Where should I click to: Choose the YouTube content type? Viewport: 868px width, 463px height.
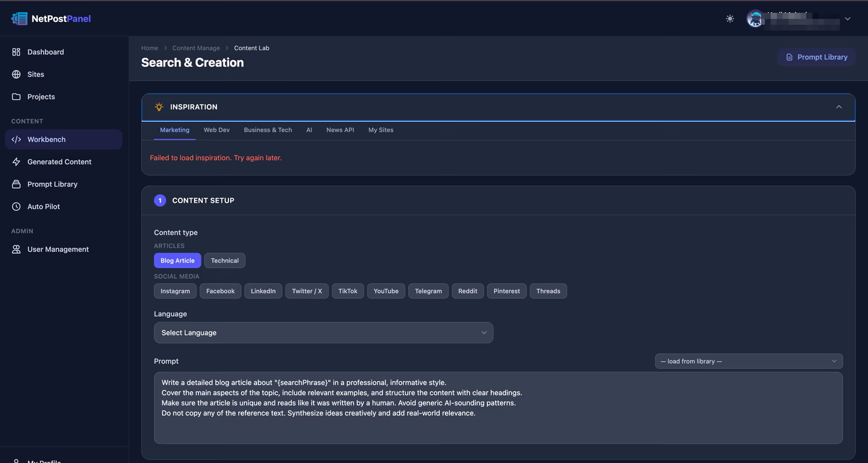coord(386,291)
